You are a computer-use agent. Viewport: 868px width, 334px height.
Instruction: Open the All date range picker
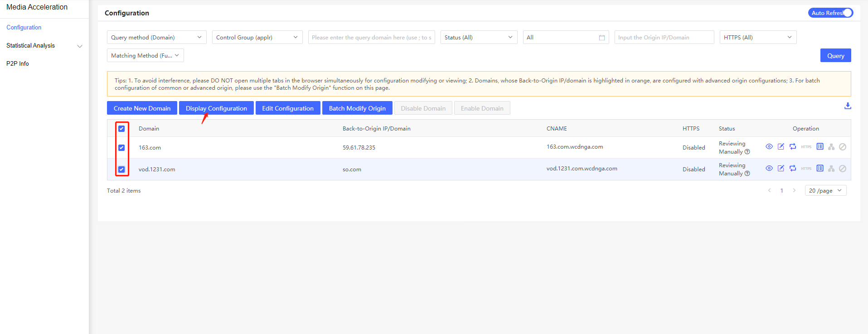(x=566, y=37)
